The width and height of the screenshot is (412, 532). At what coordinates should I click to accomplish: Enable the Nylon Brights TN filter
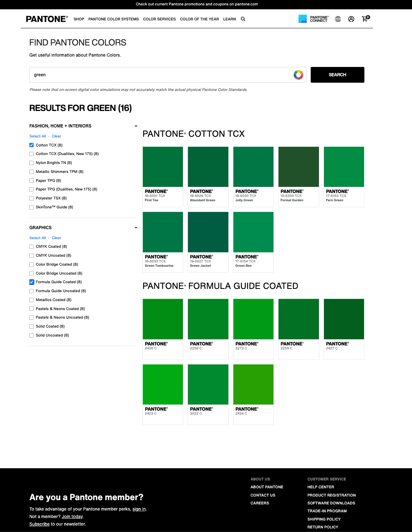(x=31, y=163)
